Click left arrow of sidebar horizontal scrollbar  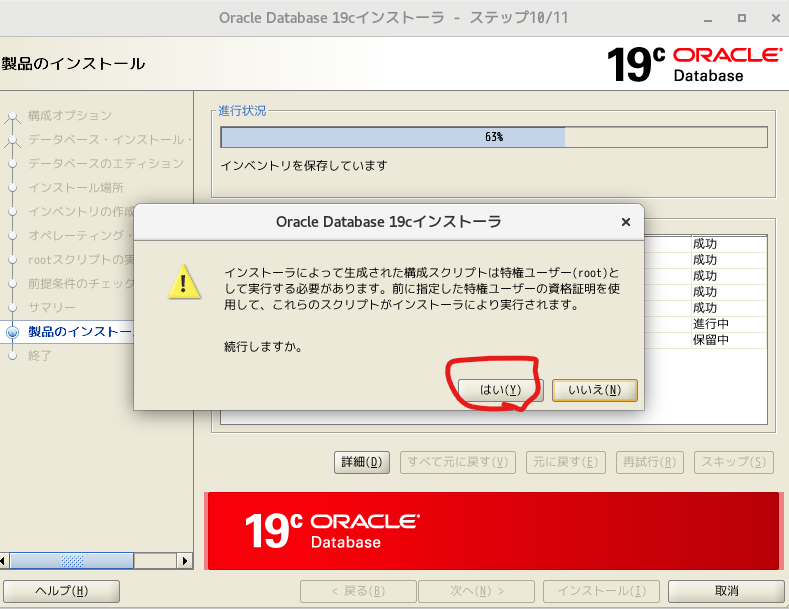click(x=4, y=561)
